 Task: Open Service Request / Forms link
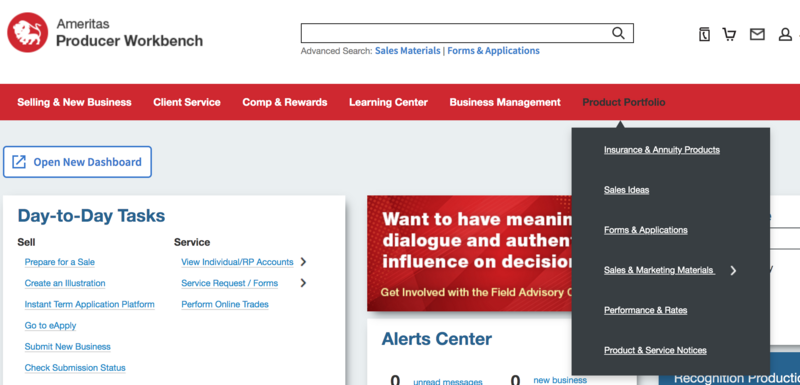(x=230, y=283)
